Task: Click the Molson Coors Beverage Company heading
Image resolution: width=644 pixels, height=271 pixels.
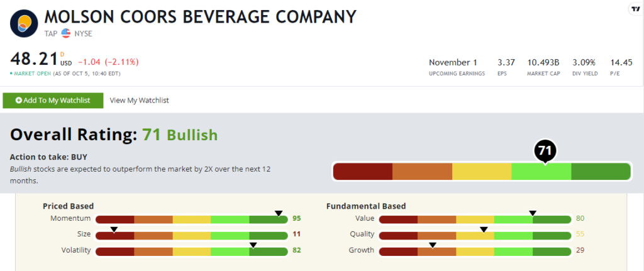Action: coord(201,17)
